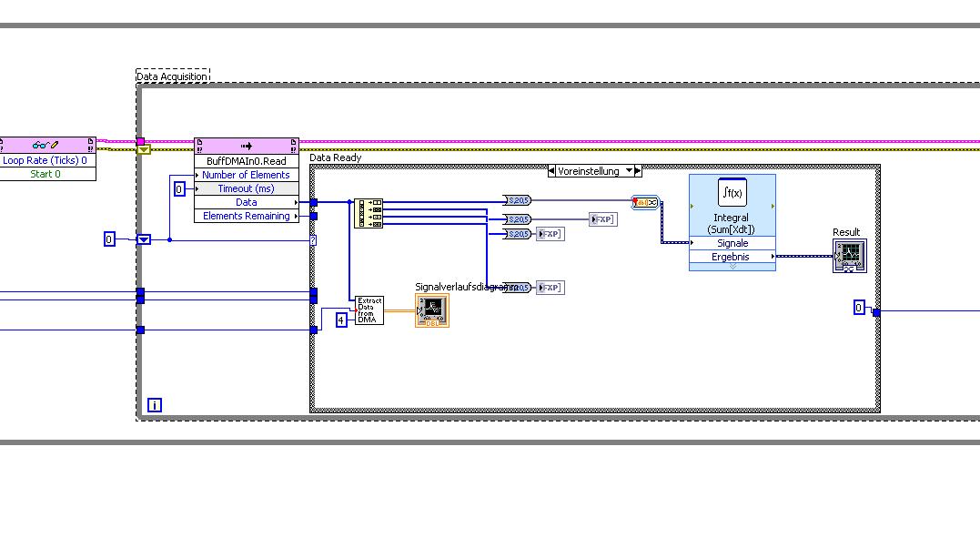Click the Ergebnis output terminal row

tap(732, 257)
